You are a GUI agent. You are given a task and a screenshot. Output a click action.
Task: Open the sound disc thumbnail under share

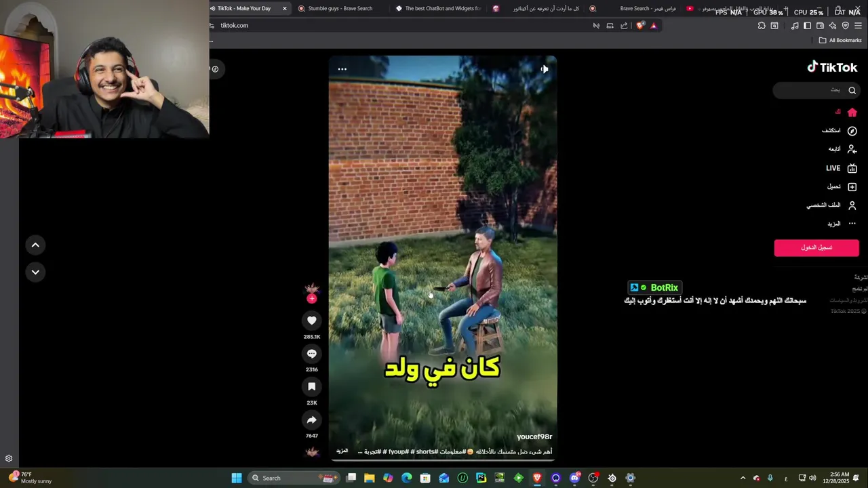312,451
